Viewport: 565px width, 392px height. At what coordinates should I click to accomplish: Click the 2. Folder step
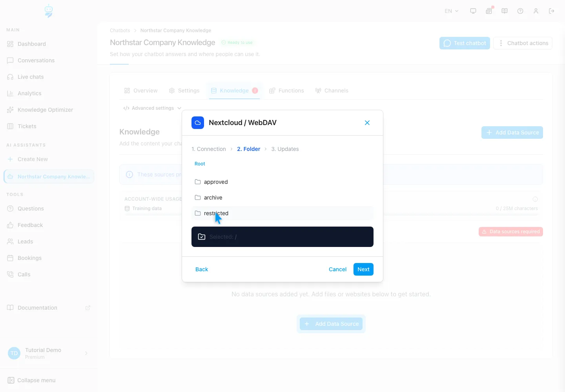[248, 149]
